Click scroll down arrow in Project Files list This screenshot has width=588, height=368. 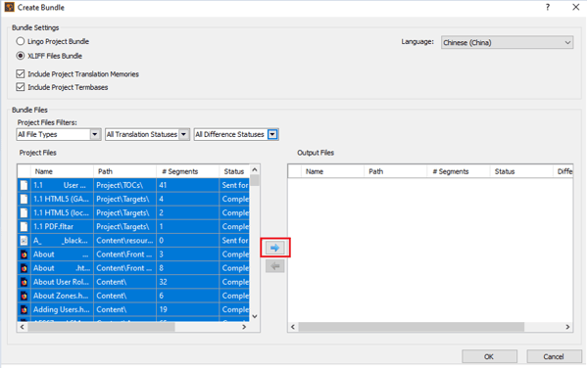click(x=255, y=317)
